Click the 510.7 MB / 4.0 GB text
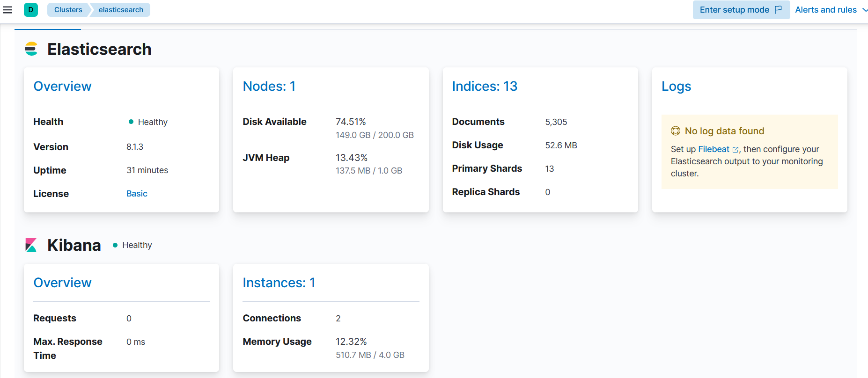868x378 pixels. (370, 355)
